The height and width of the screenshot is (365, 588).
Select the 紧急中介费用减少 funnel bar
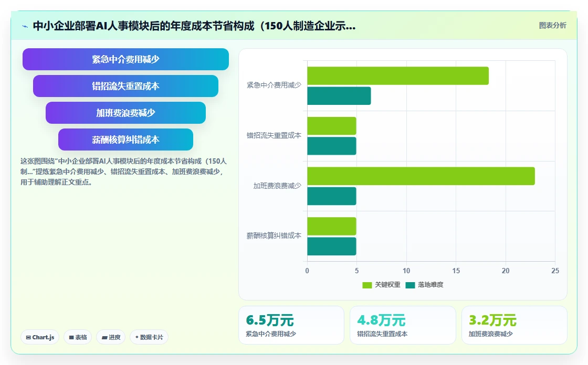(125, 59)
